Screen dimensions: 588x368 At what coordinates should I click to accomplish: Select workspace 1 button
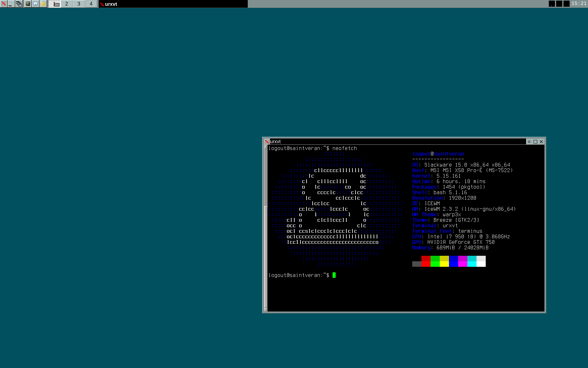pyautogui.click(x=55, y=4)
